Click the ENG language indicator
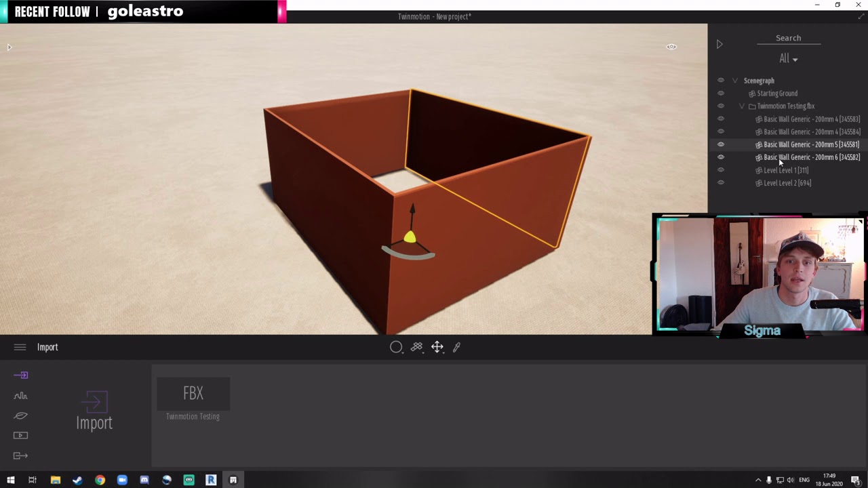868x488 pixels. (804, 480)
